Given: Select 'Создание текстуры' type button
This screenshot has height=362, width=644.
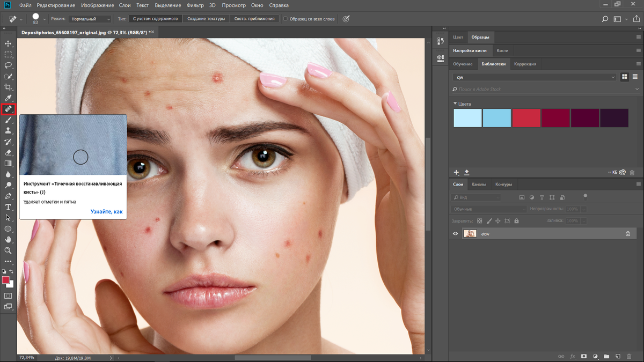Looking at the screenshot, I should click(x=206, y=19).
